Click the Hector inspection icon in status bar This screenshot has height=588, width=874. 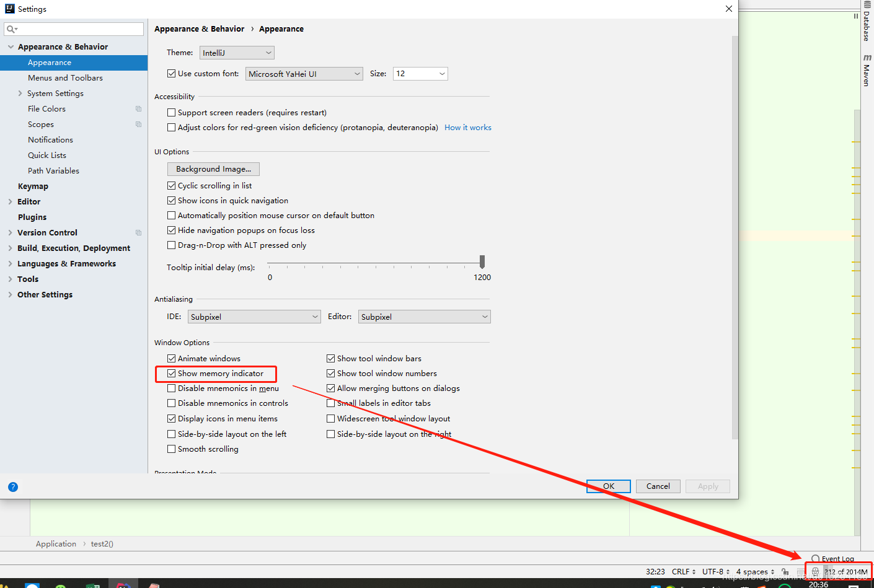tap(815, 572)
